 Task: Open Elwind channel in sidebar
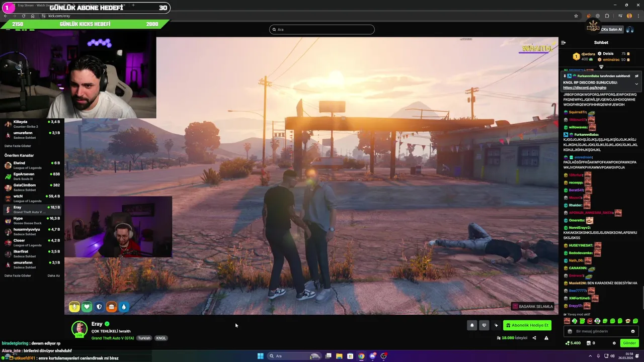(32, 165)
